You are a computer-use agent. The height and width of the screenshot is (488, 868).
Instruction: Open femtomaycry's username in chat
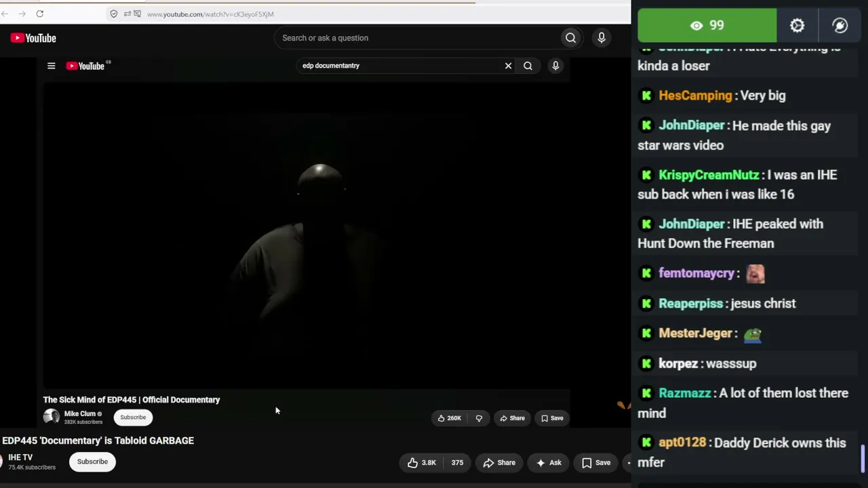click(696, 273)
